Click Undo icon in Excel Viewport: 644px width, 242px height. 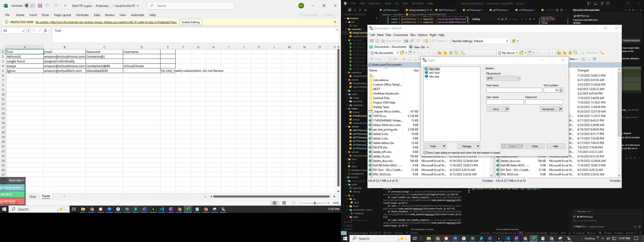point(47,5)
